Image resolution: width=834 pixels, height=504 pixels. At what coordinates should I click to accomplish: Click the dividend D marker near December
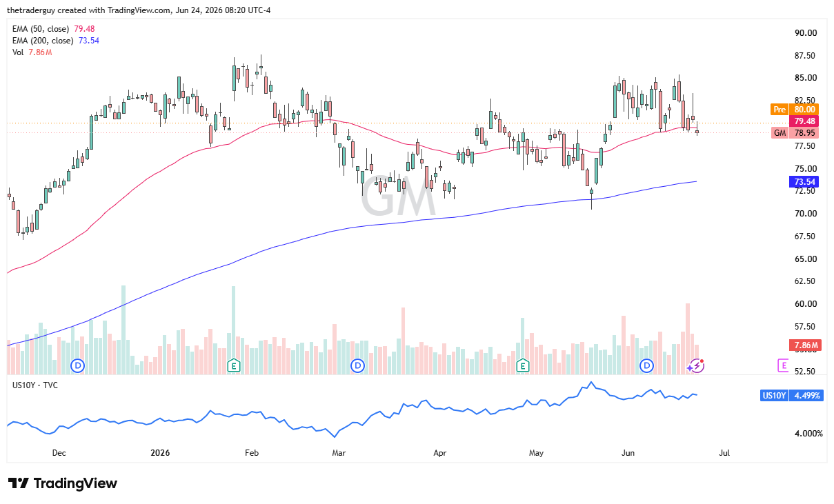pyautogui.click(x=79, y=365)
